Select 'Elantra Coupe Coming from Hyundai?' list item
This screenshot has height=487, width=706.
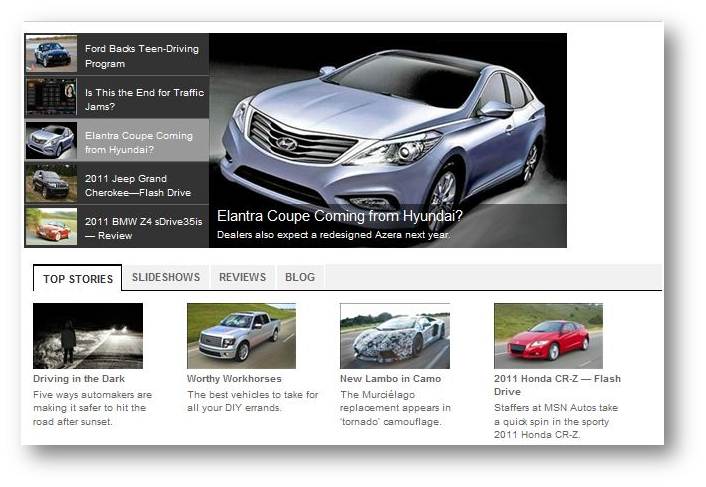click(x=117, y=140)
